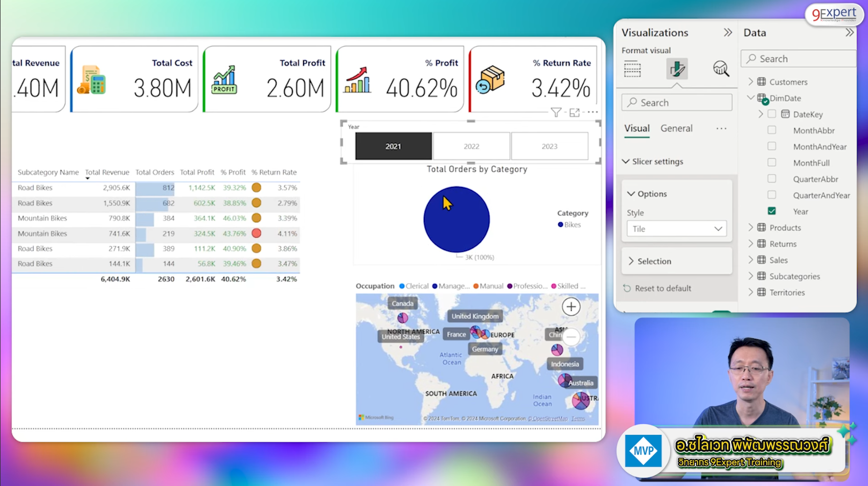868x486 pixels.
Task: Check the MonthAbbr field checkbox
Action: (771, 130)
